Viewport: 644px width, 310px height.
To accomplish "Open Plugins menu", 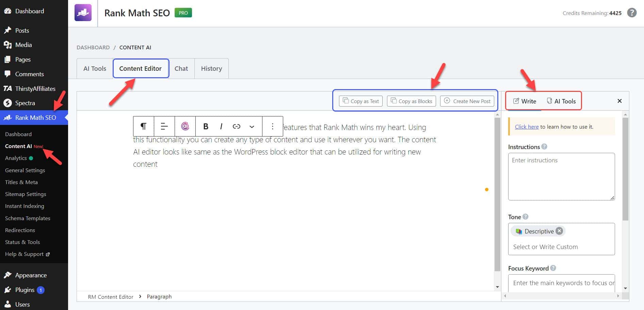I will 25,290.
